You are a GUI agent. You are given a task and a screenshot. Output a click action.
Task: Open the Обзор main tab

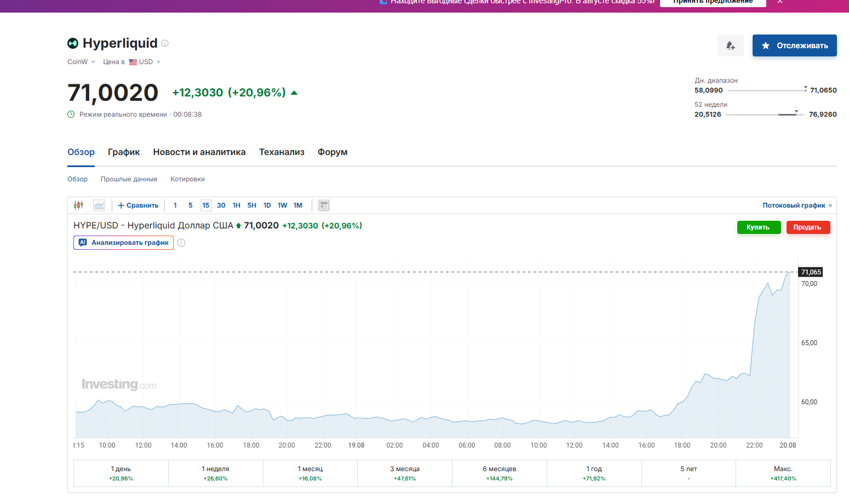(x=81, y=152)
